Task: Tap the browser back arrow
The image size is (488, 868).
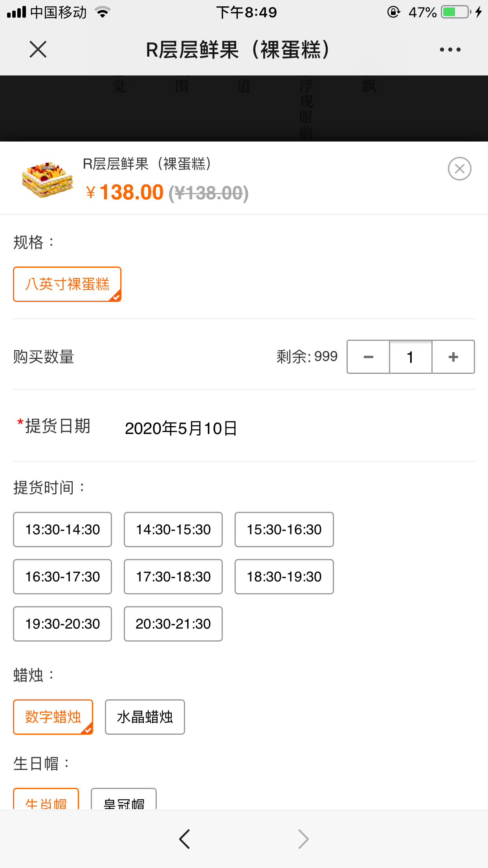Action: tap(185, 839)
